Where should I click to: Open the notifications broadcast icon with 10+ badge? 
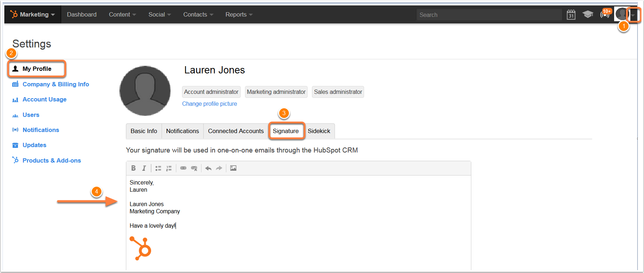pyautogui.click(x=605, y=14)
